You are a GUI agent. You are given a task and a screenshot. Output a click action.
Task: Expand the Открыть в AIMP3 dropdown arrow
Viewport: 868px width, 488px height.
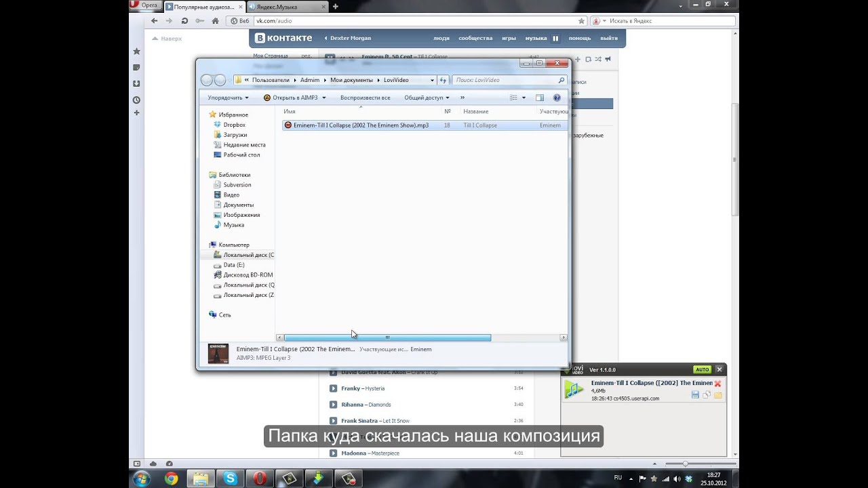point(323,98)
